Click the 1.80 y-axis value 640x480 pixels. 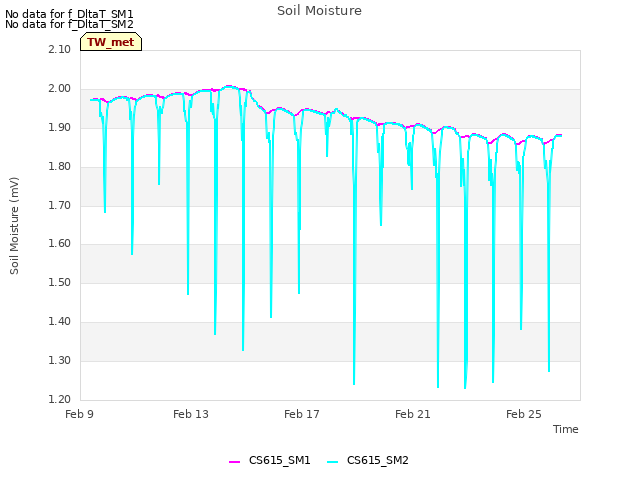pyautogui.click(x=60, y=166)
